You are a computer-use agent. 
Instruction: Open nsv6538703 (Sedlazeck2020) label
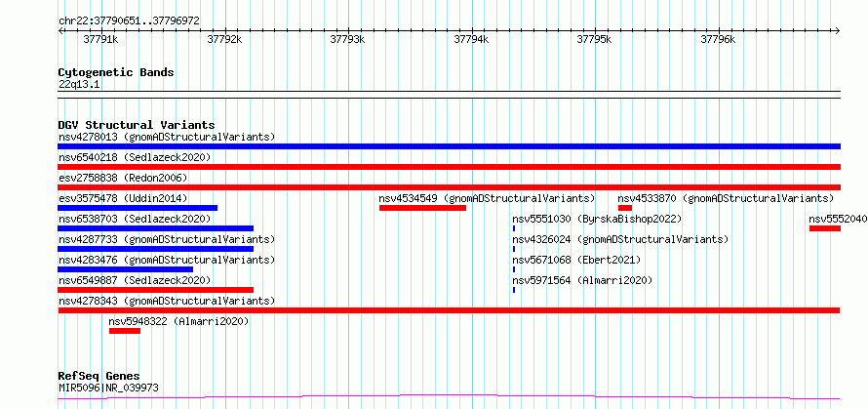pos(135,219)
